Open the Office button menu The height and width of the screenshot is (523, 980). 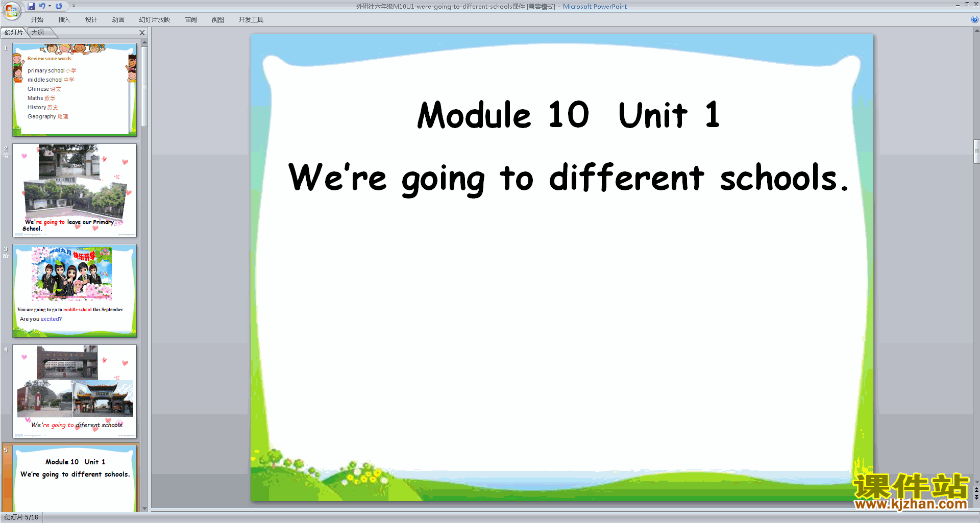11,10
